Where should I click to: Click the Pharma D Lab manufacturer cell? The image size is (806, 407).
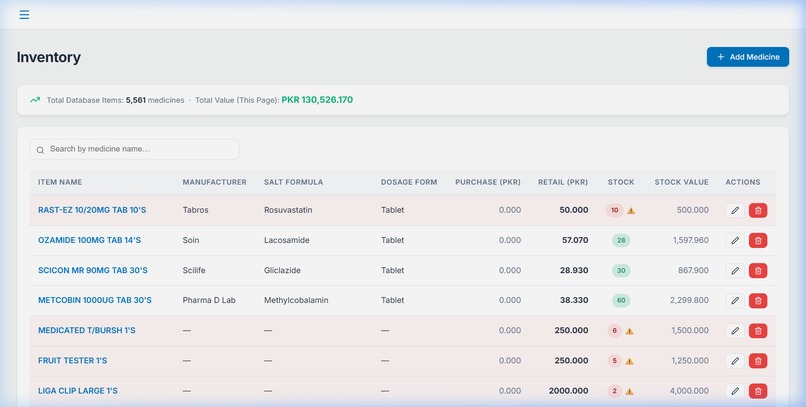click(209, 300)
